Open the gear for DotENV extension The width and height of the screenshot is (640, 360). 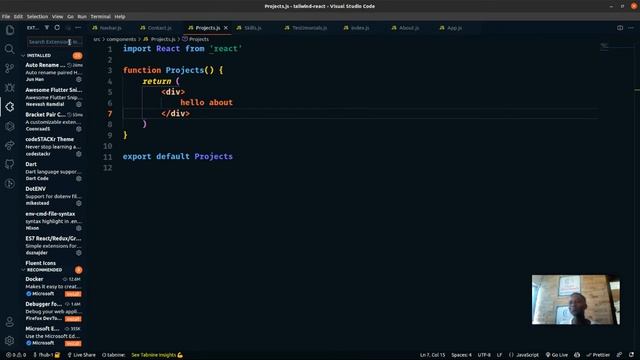pos(79,203)
